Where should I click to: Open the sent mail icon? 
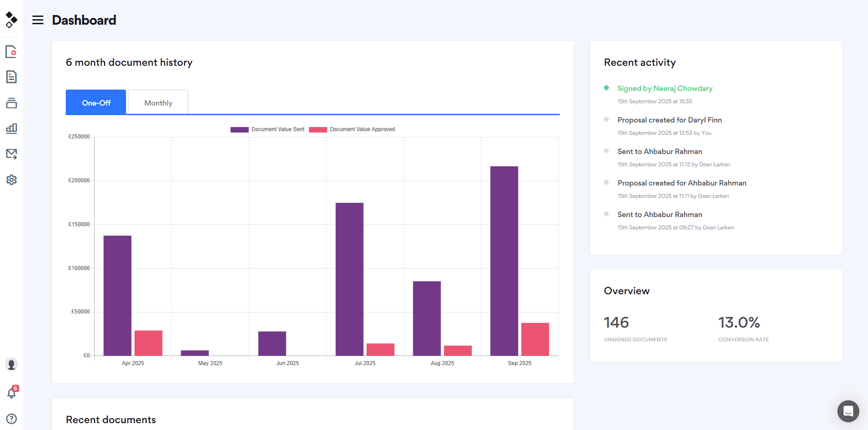point(11,154)
